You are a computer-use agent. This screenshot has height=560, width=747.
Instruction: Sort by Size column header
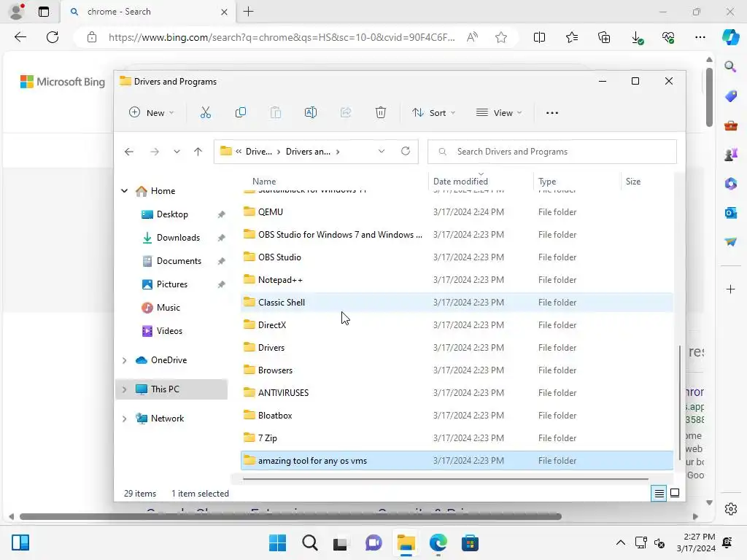[633, 182]
